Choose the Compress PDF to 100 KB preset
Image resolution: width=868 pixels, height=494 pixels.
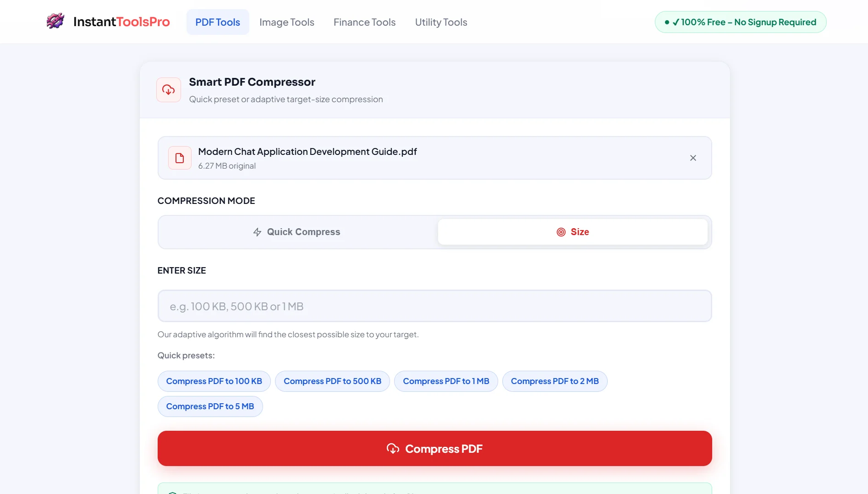[214, 381]
